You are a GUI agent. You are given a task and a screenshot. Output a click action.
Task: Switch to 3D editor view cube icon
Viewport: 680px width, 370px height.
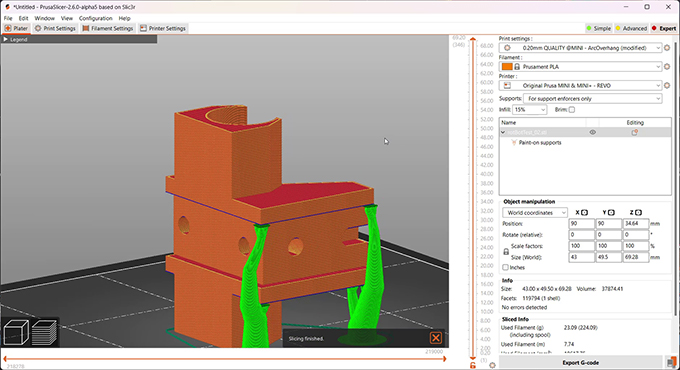(x=16, y=333)
